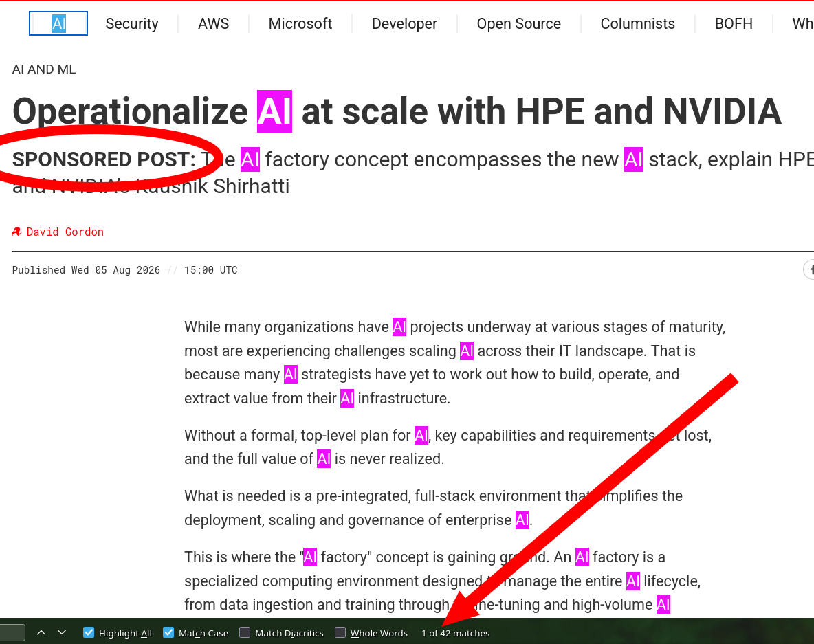
Task: Click the paragraph starting 'Without a formal, top-level plan'
Action: 448,447
